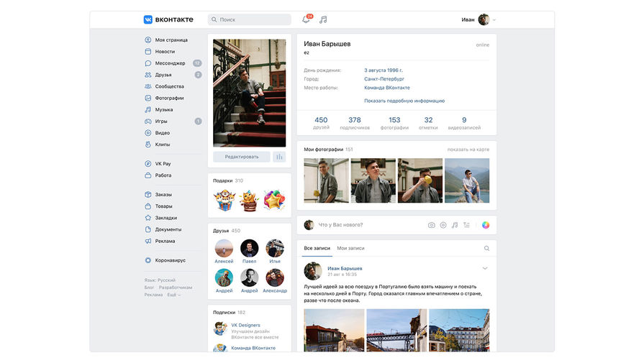Switch to 'Мои записи' tab
This screenshot has width=644, height=363.
click(x=350, y=248)
